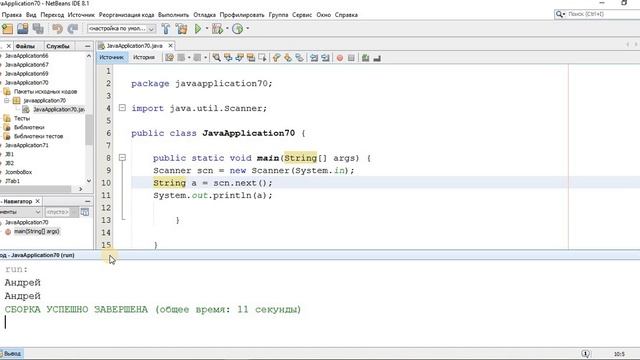
Task: Open the Окно menu
Action: click(x=323, y=15)
